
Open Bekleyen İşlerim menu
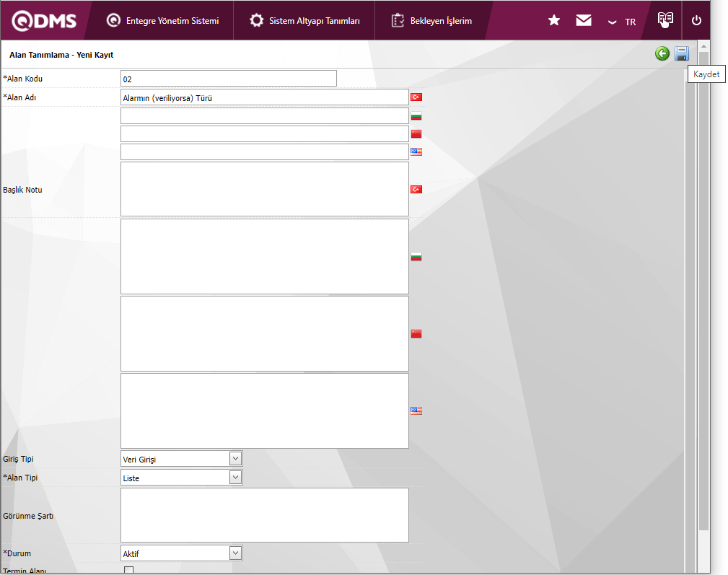pos(431,20)
